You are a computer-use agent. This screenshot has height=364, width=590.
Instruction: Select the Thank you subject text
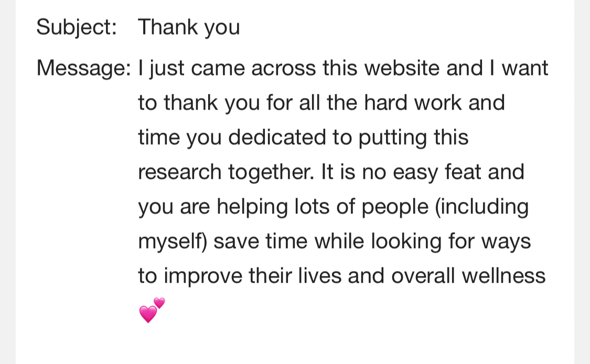point(189,27)
